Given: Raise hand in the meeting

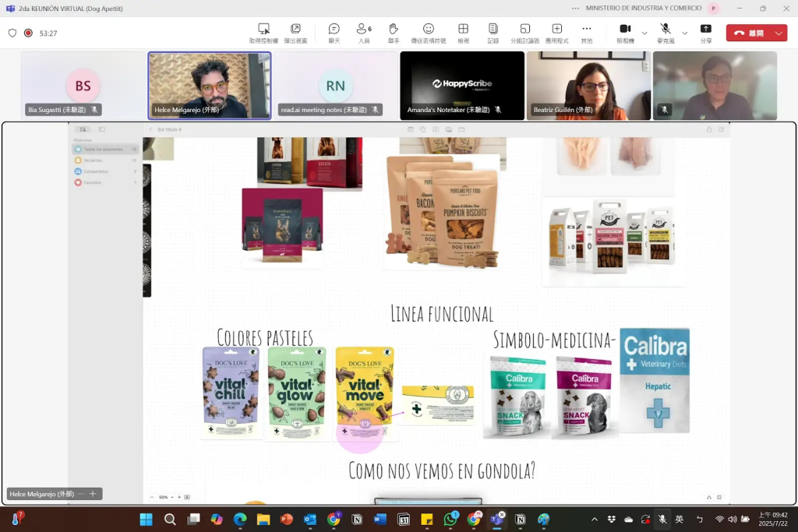Looking at the screenshot, I should (394, 33).
